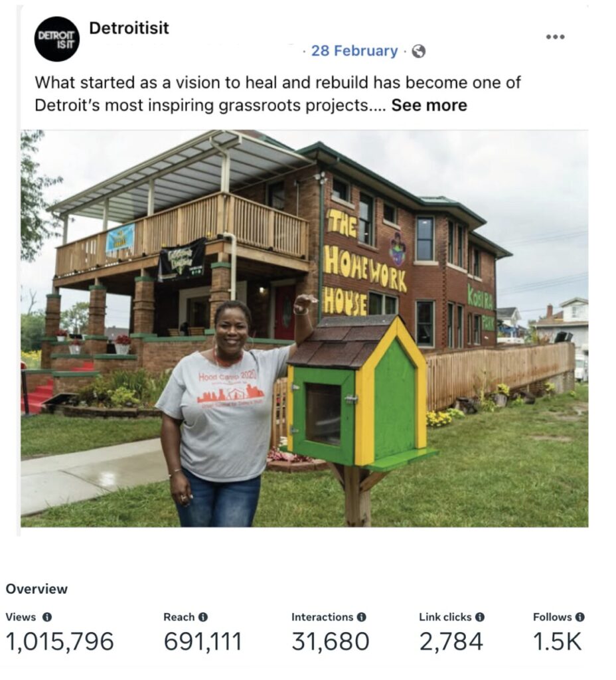Click the info icon beside Reach

203,617
